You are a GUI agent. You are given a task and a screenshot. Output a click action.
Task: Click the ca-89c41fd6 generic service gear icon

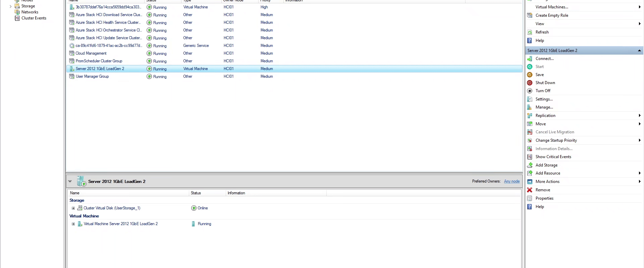point(71,46)
